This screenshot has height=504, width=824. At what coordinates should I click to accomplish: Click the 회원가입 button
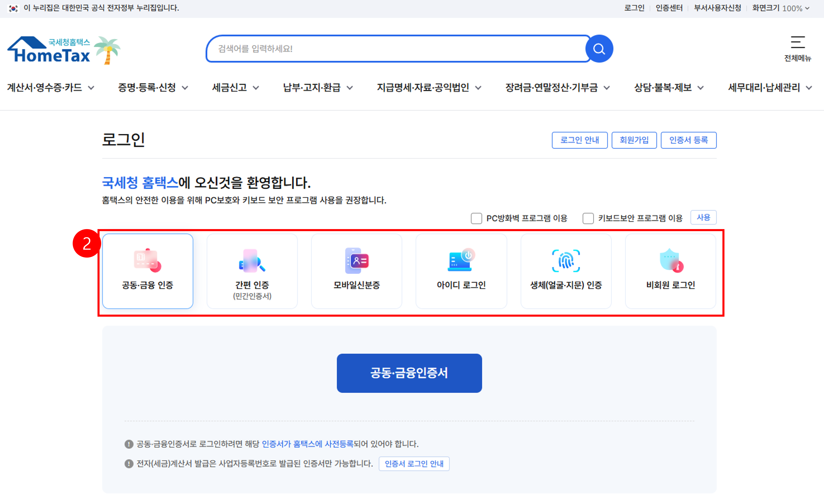634,140
